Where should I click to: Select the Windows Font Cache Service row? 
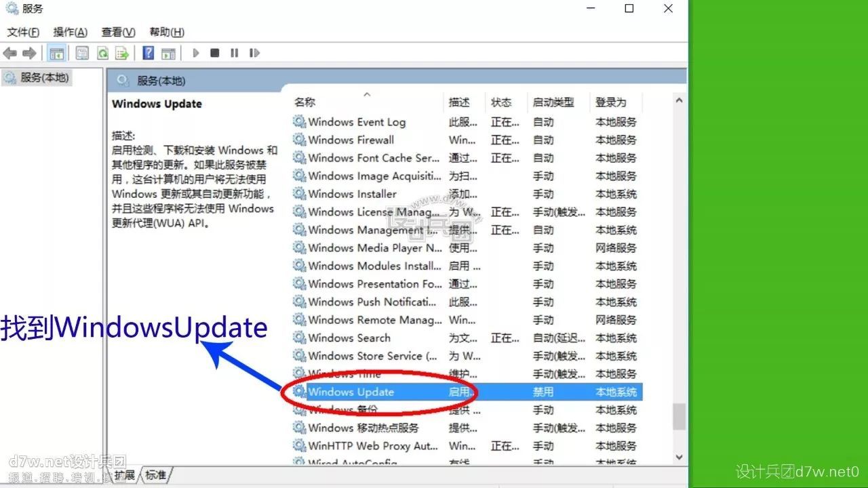(x=467, y=158)
